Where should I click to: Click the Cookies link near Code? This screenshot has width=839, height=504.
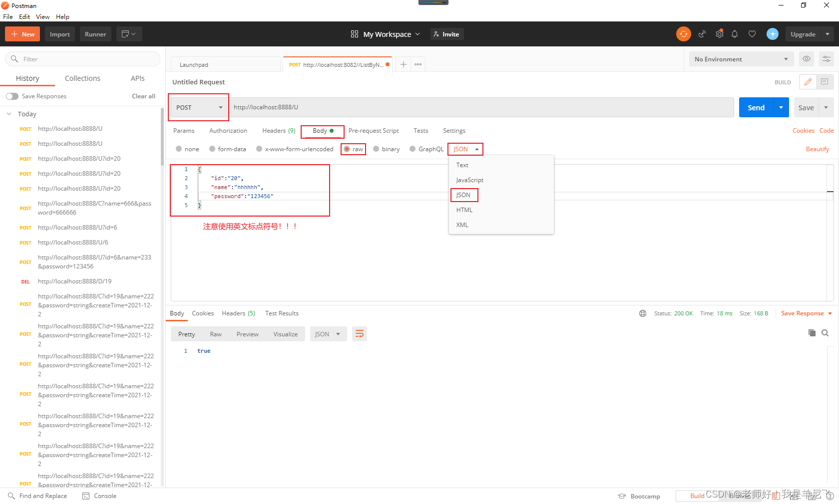point(804,131)
